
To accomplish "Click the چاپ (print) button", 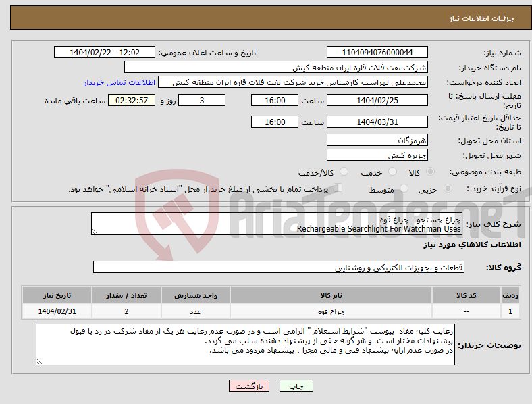I will (296, 386).
